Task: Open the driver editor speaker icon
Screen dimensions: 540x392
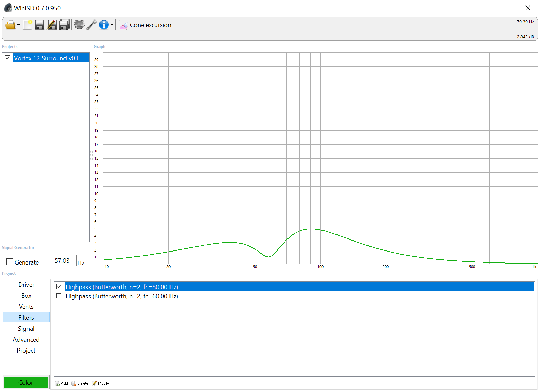Action: (x=79, y=25)
